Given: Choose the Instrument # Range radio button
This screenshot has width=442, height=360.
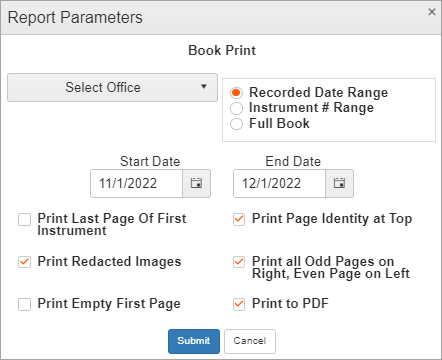Looking at the screenshot, I should tap(236, 108).
